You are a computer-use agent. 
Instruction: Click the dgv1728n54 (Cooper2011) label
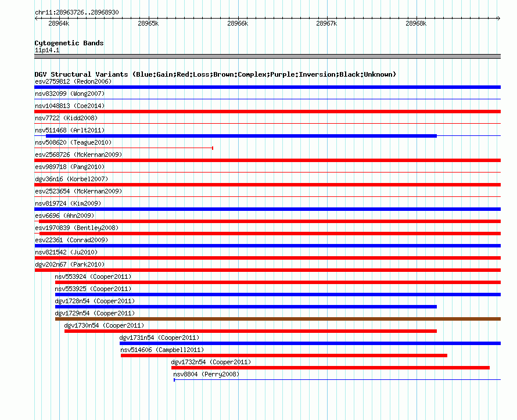click(x=95, y=301)
